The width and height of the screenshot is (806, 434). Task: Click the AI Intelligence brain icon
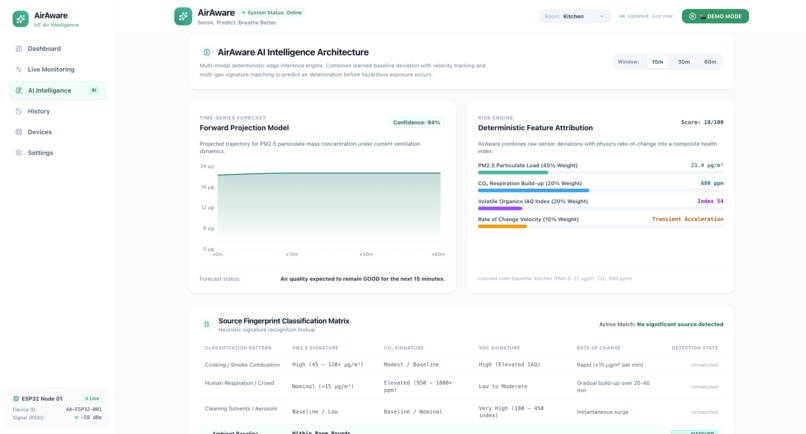[x=19, y=91]
